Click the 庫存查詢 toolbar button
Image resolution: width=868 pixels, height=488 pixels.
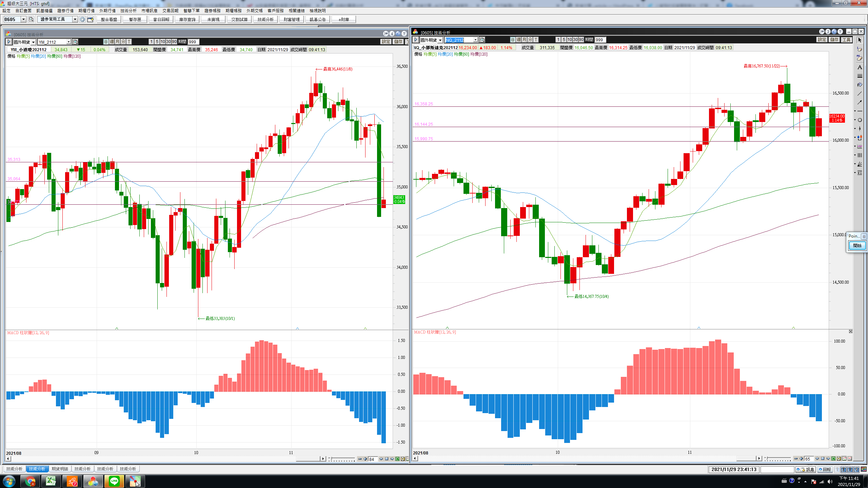187,20
